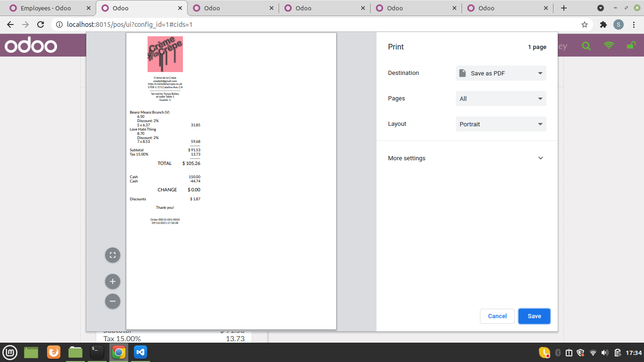Open a new browser tab
This screenshot has width=644, height=362.
(x=564, y=8)
